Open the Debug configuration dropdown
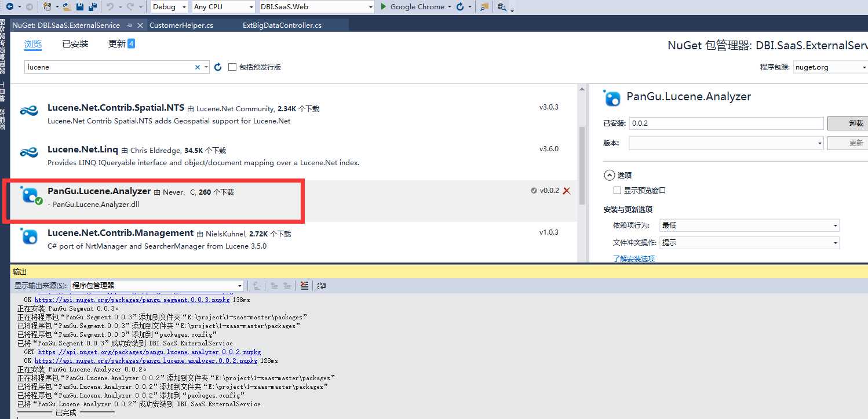868x419 pixels. (x=169, y=7)
